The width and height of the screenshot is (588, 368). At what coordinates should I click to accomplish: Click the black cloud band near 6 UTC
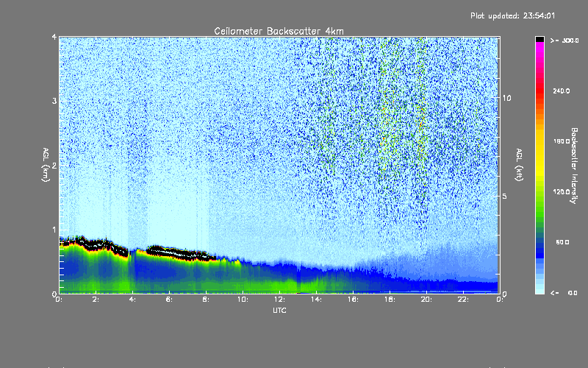pyautogui.click(x=180, y=252)
